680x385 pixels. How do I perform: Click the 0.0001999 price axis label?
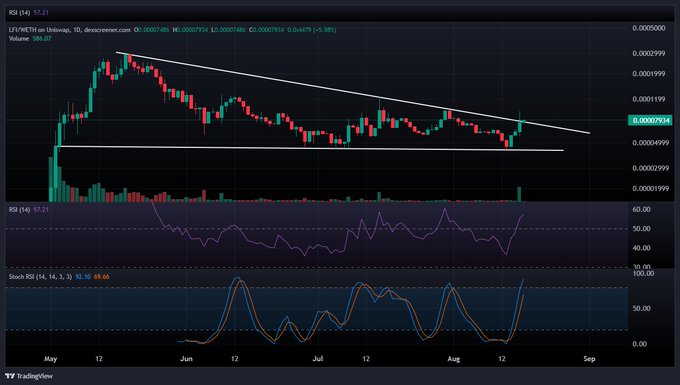pos(648,74)
